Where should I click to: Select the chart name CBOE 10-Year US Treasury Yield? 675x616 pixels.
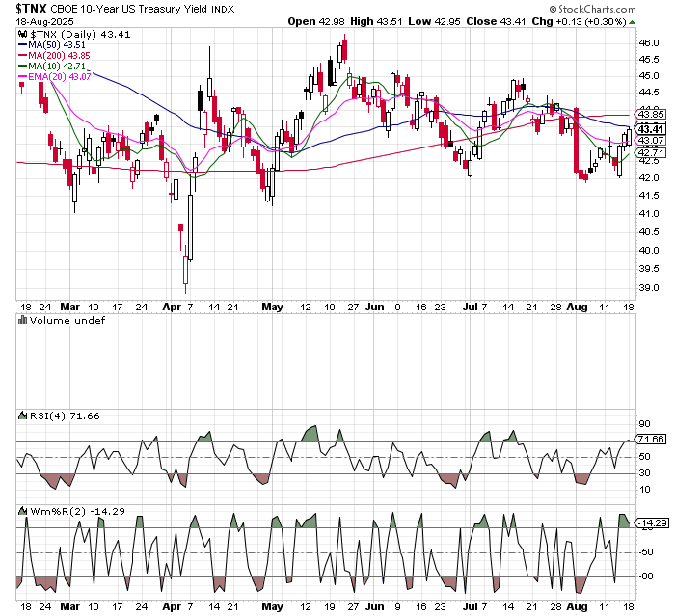tap(128, 9)
